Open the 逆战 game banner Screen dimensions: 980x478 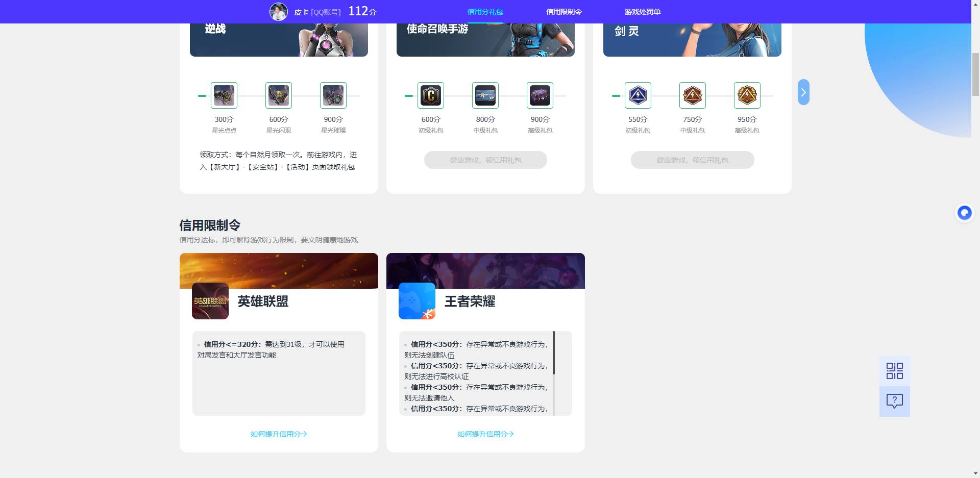coord(279,40)
